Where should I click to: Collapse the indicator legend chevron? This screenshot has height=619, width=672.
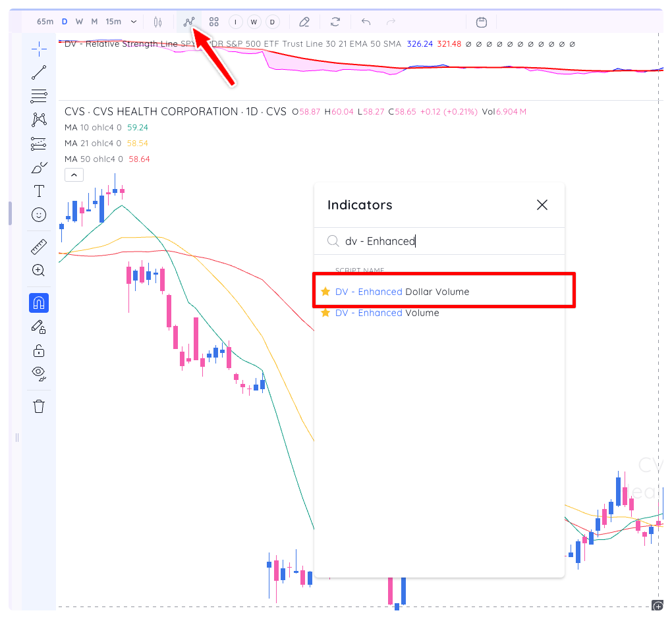click(x=74, y=175)
